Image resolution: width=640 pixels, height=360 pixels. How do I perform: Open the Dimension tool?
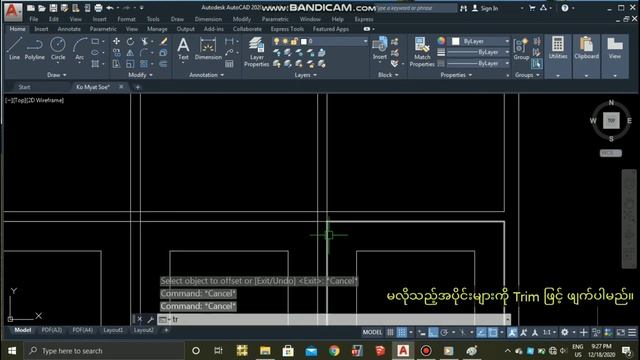pos(208,49)
